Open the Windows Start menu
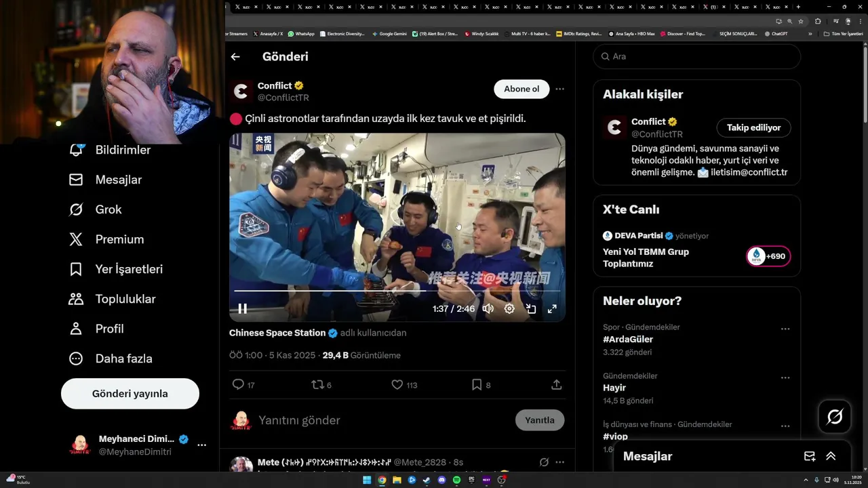Image resolution: width=868 pixels, height=488 pixels. coord(367,480)
